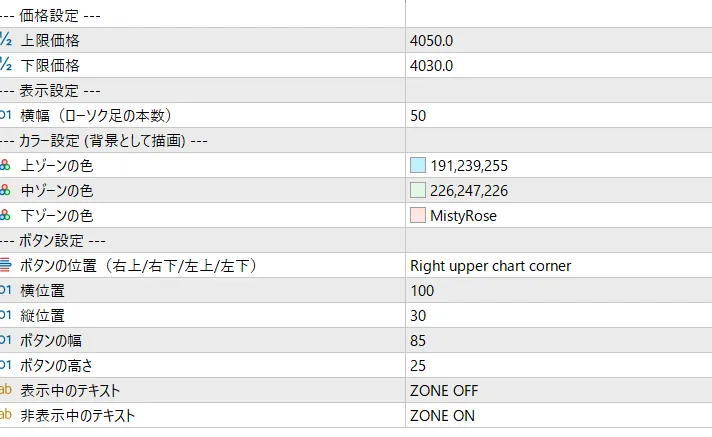Select the MistyRose color swatch
The width and height of the screenshot is (712, 437).
click(x=418, y=215)
